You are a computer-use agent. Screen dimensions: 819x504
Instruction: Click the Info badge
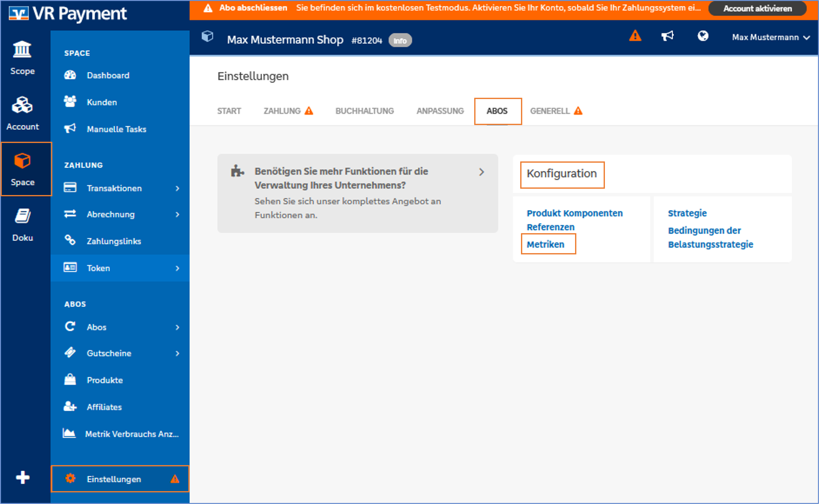400,40
